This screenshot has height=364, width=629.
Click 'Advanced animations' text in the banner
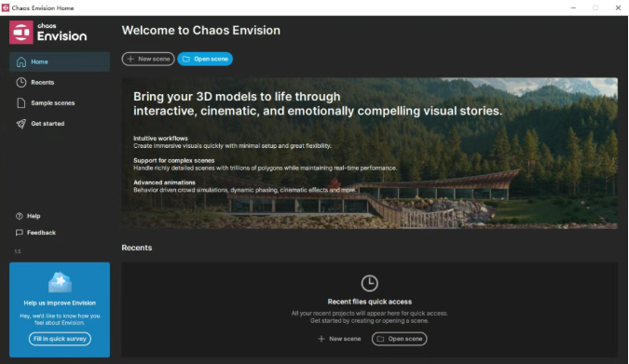pos(164,182)
